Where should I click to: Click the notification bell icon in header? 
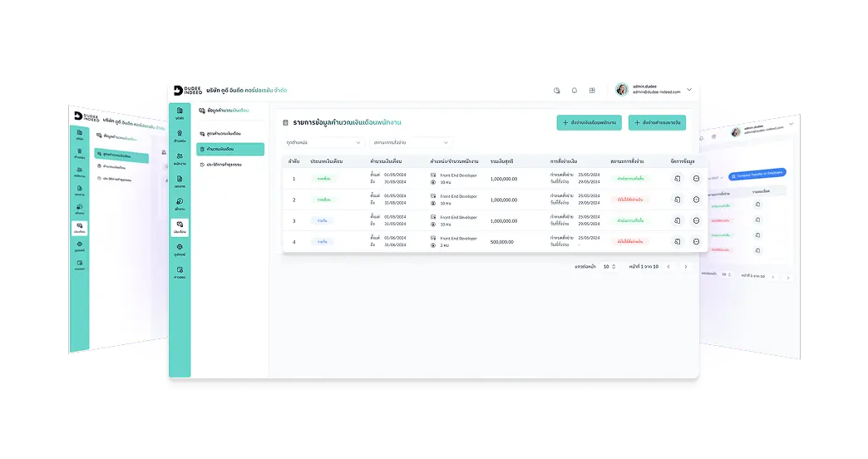pos(575,90)
